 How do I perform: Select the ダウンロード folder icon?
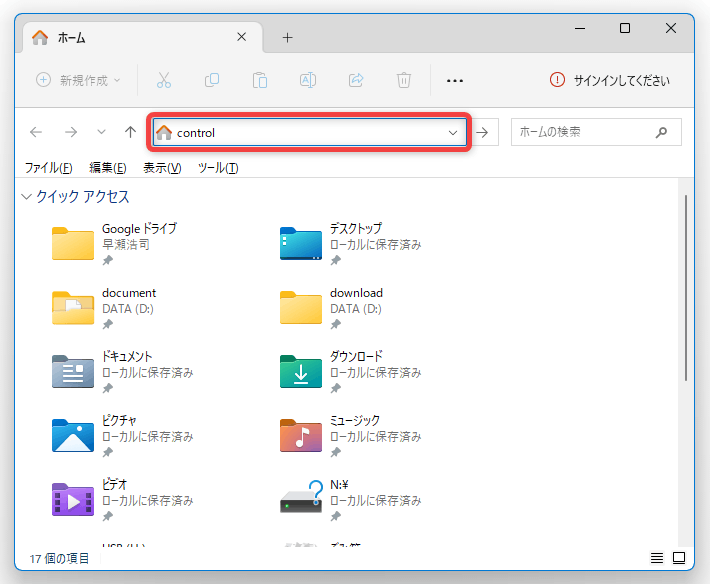coord(301,372)
